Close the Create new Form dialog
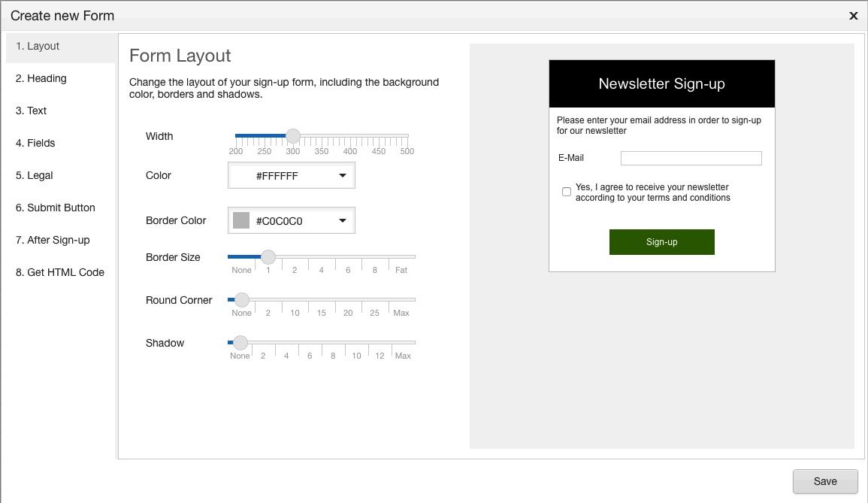868x503 pixels. 853,16
